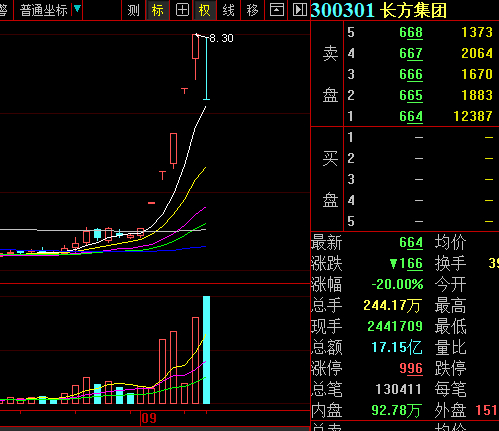Screen dimensions: 499x431
Task: Click the last cyan candlestick
Action: point(207,68)
